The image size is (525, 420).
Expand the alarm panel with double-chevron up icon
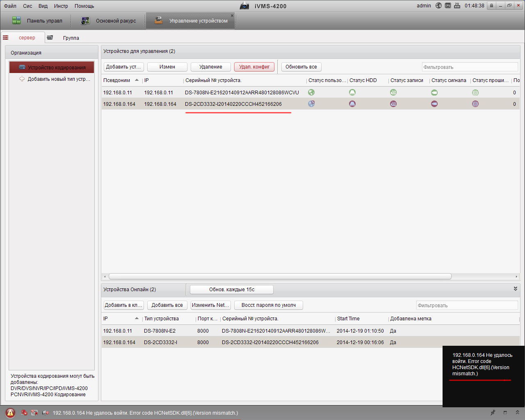click(517, 413)
